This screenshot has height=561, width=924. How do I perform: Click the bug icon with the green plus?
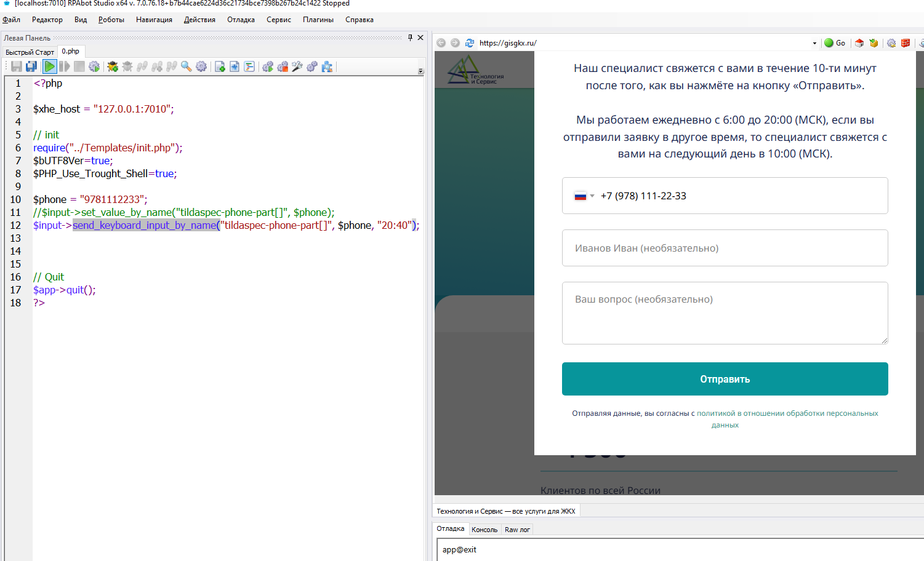(x=113, y=66)
